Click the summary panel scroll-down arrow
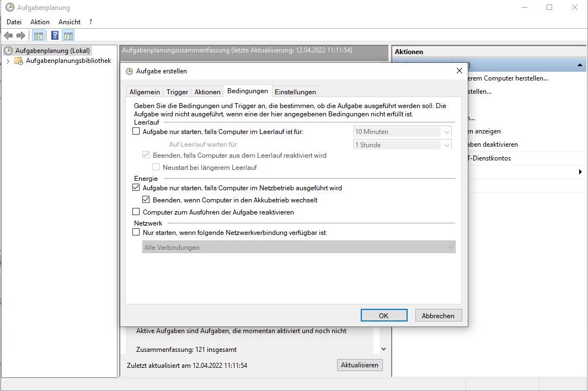The image size is (588, 391). [384, 349]
